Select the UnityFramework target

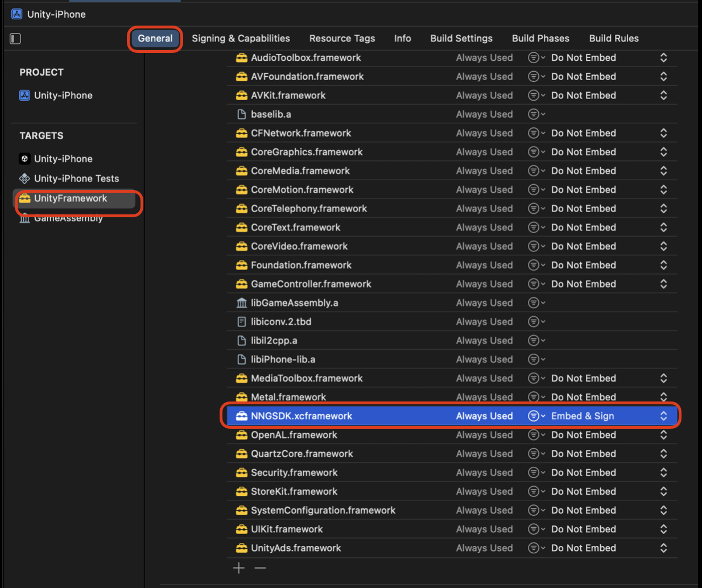(74, 198)
